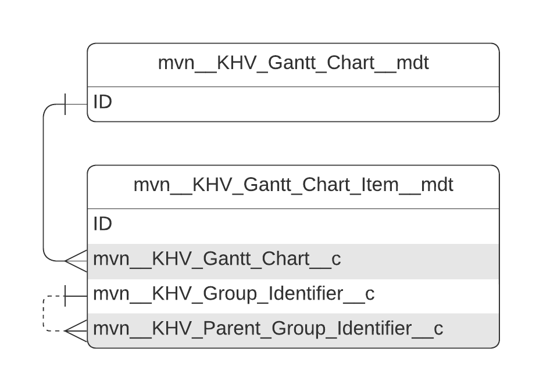Click the ID field in Gantt_Chart__mdt table
The height and width of the screenshot is (392, 543).
tap(103, 103)
